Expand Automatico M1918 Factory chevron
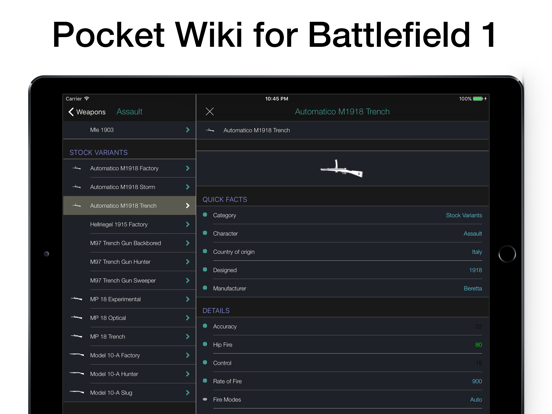This screenshot has width=552, height=414. [188, 168]
